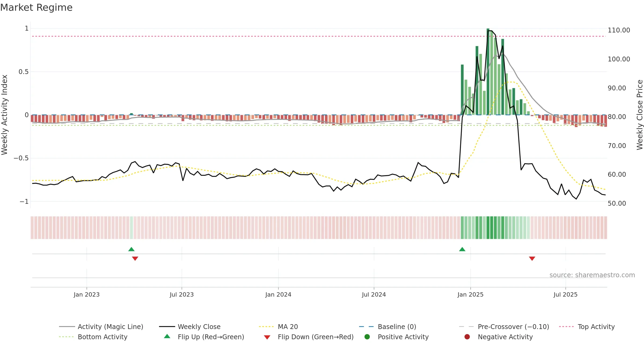Click the 0.5 activity index axis label
Screen dimensions: 644x362
(x=23, y=72)
